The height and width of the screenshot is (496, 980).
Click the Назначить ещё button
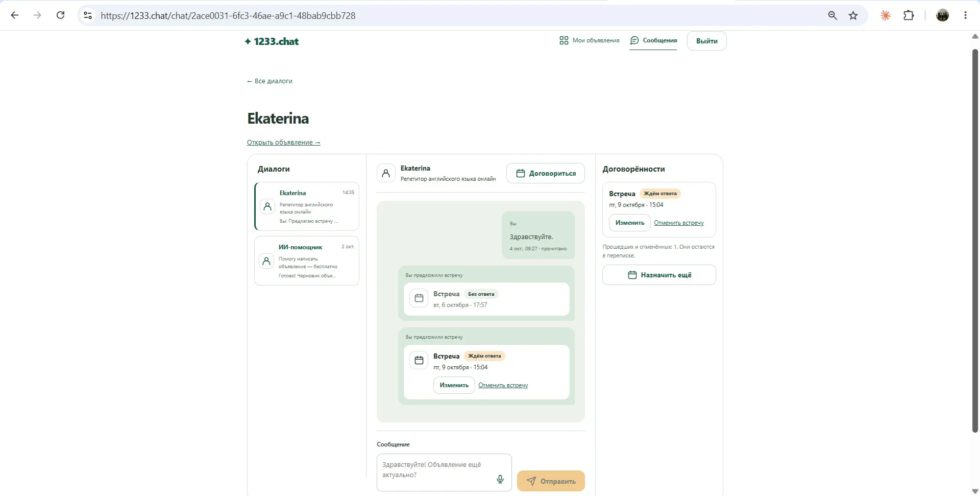click(659, 275)
